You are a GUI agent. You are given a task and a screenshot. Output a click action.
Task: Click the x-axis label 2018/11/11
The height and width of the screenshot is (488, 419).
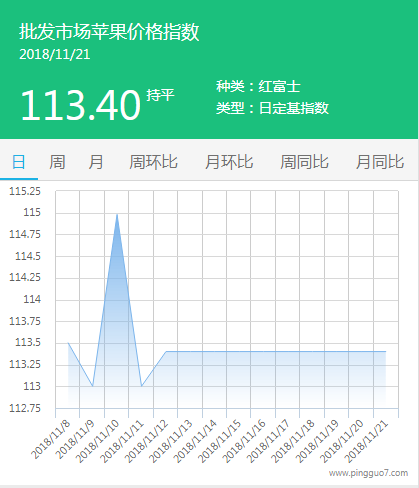(122, 442)
